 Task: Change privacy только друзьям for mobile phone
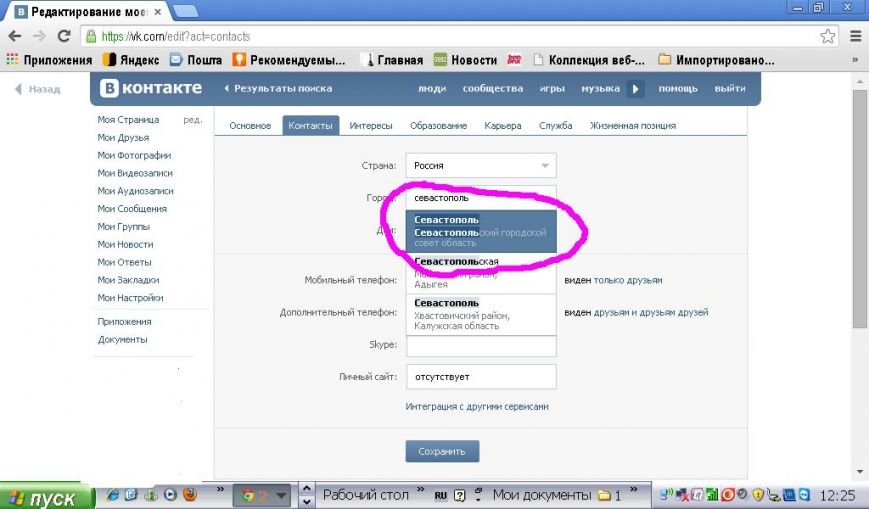[627, 280]
